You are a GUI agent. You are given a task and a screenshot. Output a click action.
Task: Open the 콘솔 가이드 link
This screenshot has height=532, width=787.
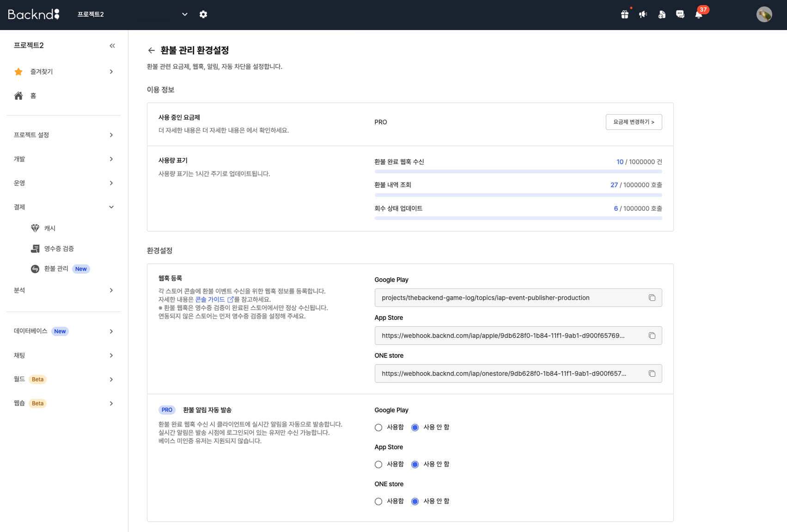210,300
